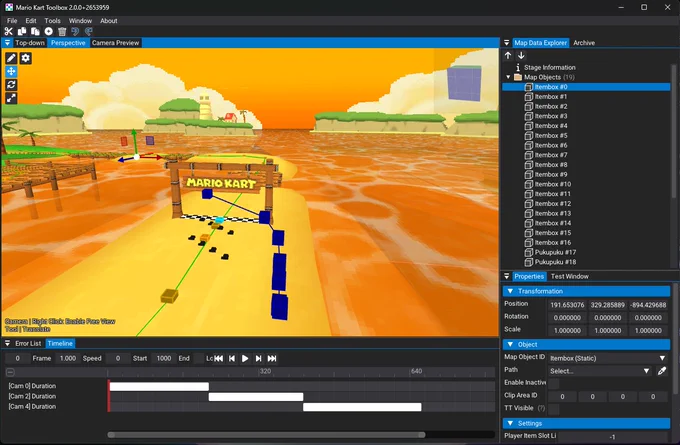This screenshot has width=680, height=445.
Task: Select the pencil draw tool in viewport
Action: coord(11,58)
